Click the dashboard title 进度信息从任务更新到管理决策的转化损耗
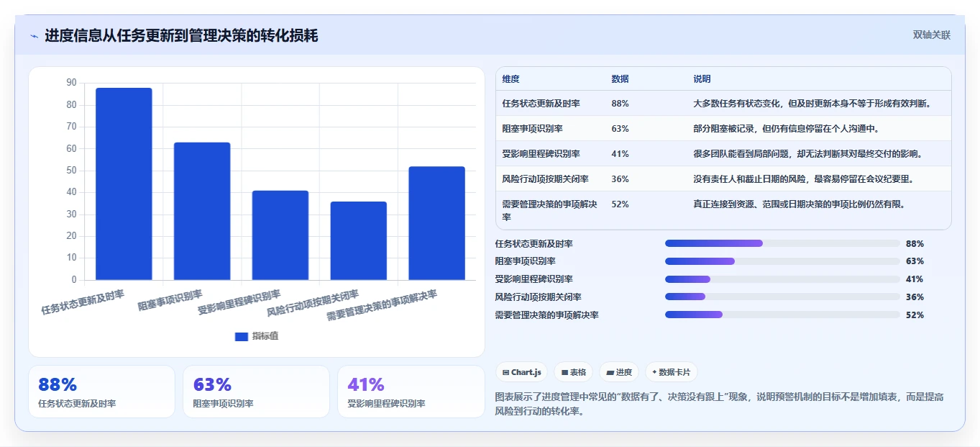Image resolution: width=980 pixels, height=447 pixels. pos(181,36)
